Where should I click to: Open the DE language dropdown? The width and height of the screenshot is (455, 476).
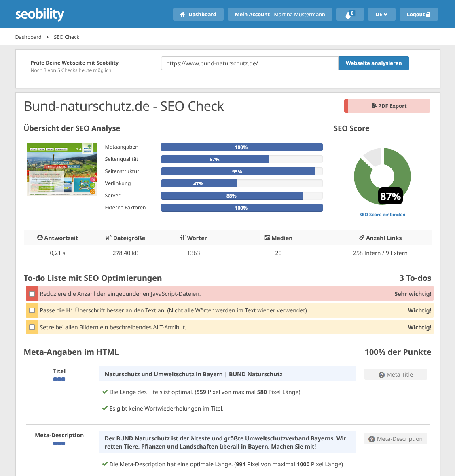point(381,14)
